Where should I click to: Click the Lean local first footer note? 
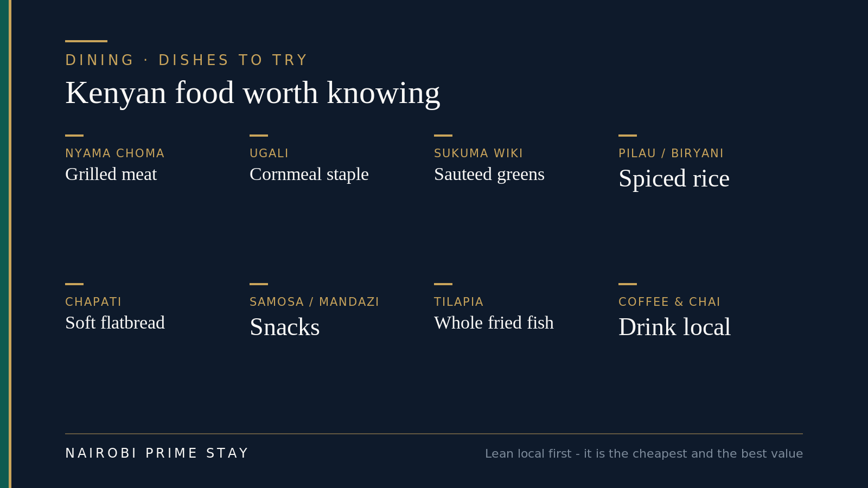click(644, 454)
